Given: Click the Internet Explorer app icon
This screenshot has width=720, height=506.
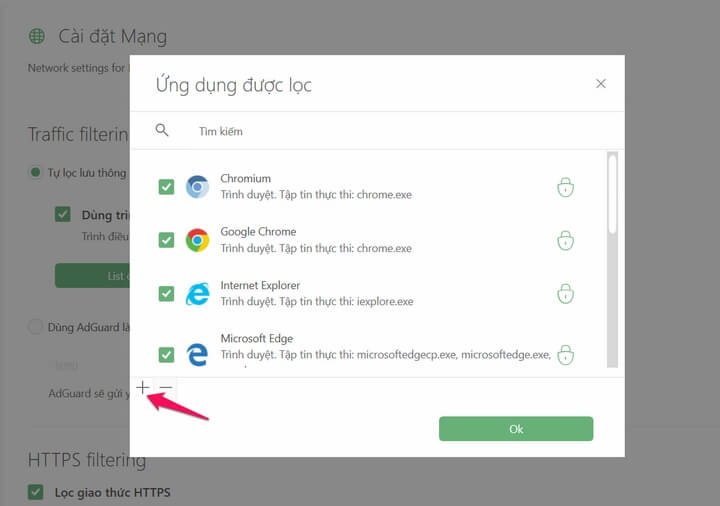Looking at the screenshot, I should (x=197, y=293).
